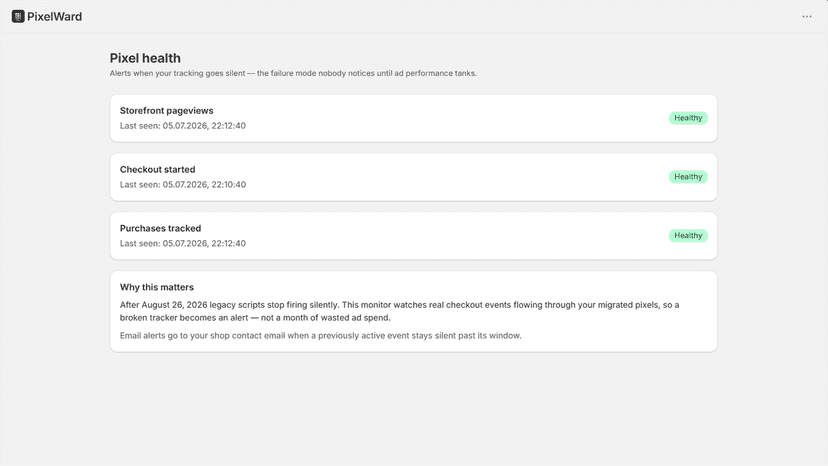Click the email alerts explanation text

tap(321, 335)
